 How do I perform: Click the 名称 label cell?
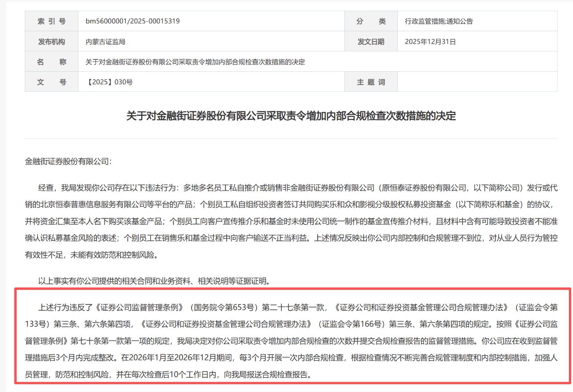pyautogui.click(x=52, y=62)
